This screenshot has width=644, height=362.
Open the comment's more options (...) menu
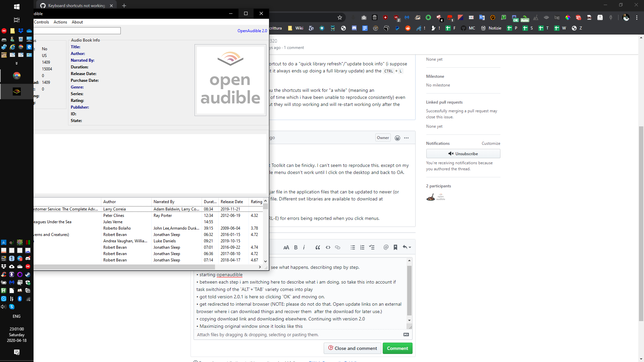pyautogui.click(x=407, y=138)
